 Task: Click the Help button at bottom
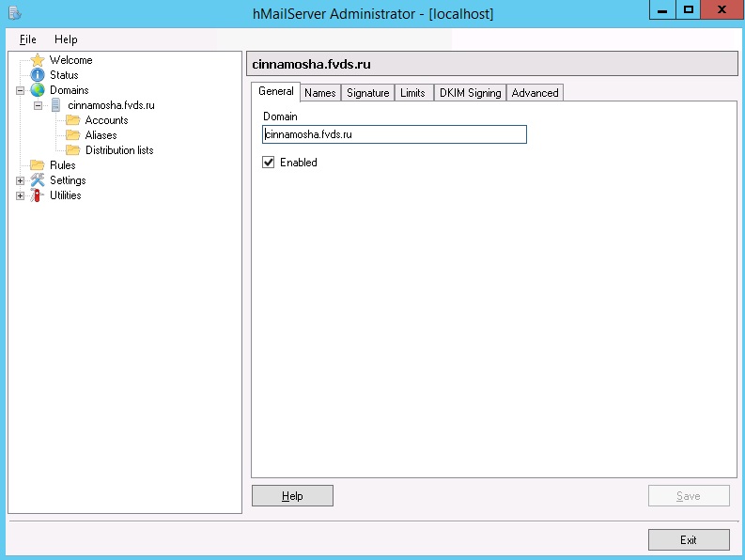click(x=292, y=496)
